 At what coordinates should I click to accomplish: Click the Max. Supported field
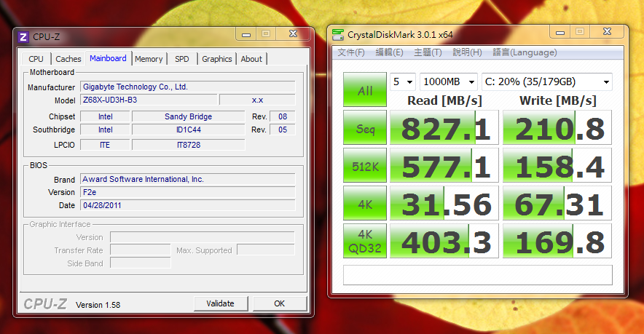click(x=266, y=250)
